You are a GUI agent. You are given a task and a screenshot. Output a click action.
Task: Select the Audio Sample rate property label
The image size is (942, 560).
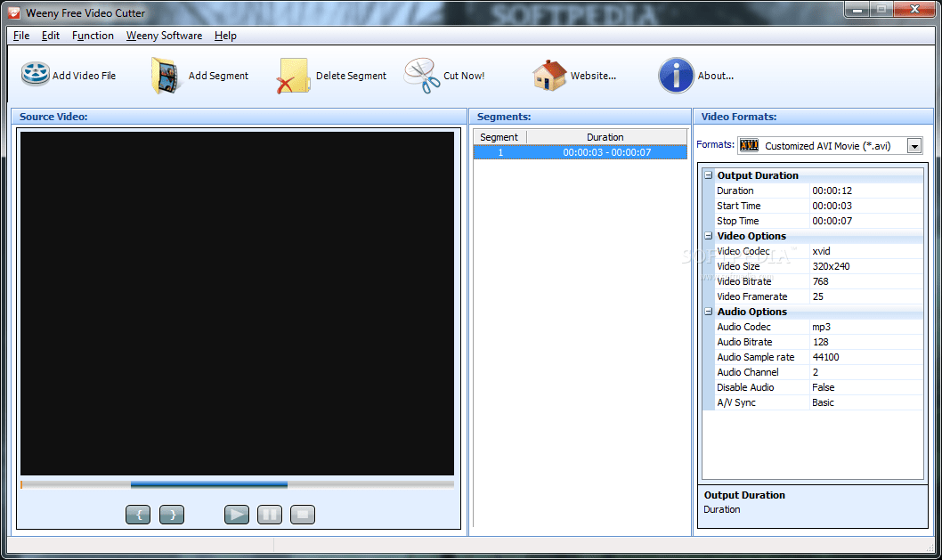756,357
